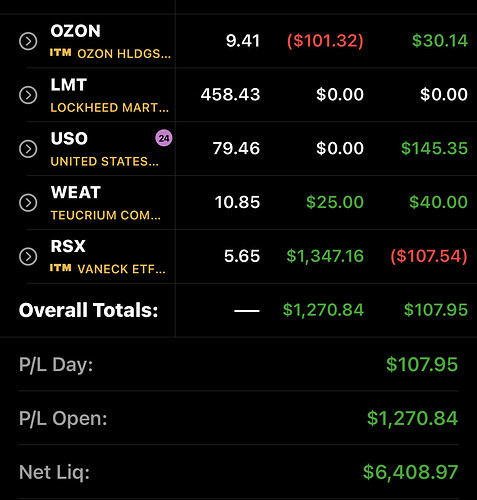This screenshot has width=477, height=500.
Task: Expand the WEAT position chevron
Action: click(x=28, y=203)
